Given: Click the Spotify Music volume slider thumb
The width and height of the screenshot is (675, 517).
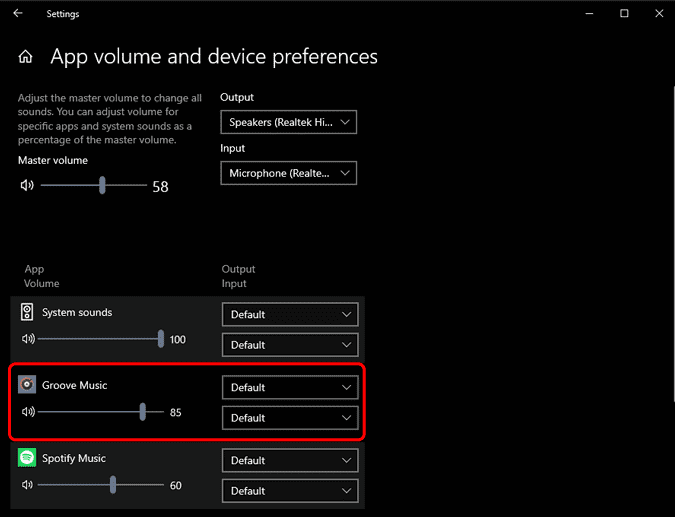Looking at the screenshot, I should 113,485.
